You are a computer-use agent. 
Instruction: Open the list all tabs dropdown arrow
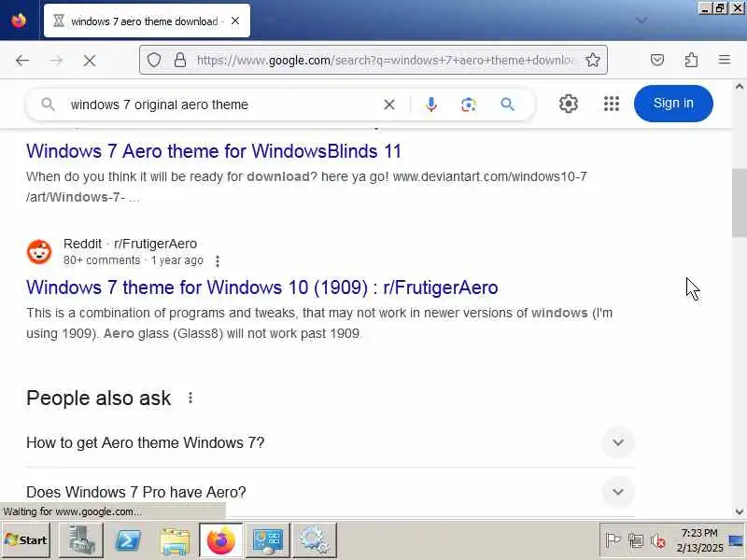(641, 21)
